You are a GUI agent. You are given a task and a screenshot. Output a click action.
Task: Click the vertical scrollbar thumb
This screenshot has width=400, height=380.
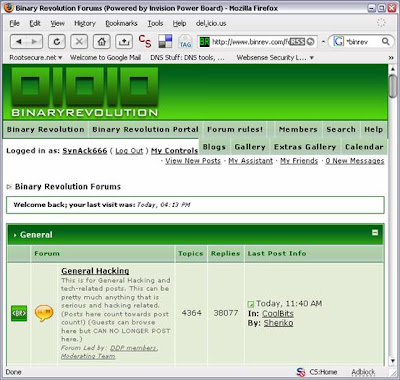393,86
